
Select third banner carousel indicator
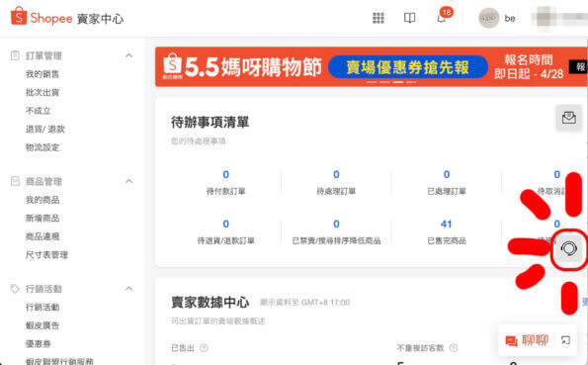coord(398,82)
